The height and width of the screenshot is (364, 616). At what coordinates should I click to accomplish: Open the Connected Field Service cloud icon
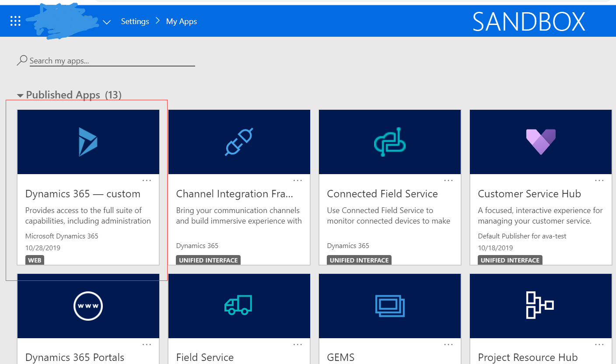pos(390,142)
